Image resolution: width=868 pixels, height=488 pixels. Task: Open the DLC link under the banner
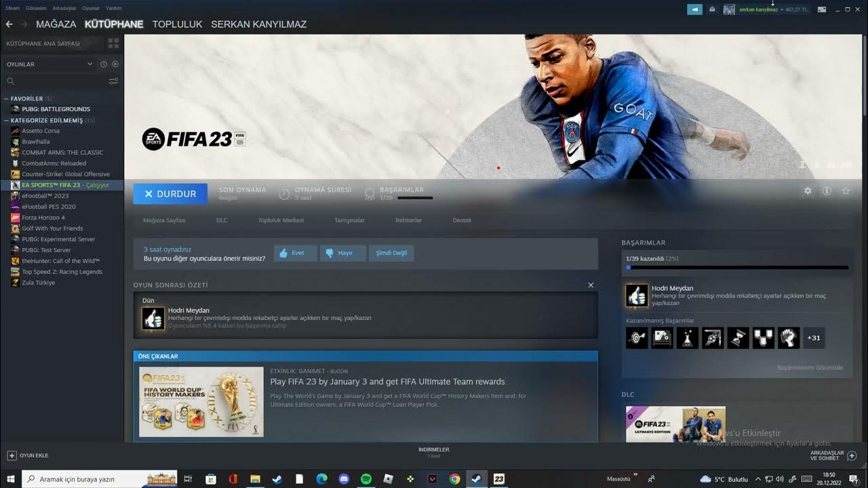pyautogui.click(x=222, y=220)
